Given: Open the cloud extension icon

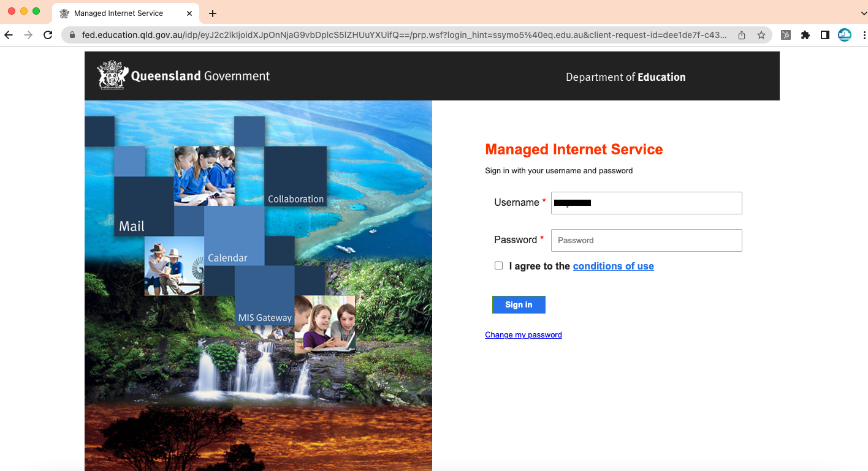Looking at the screenshot, I should 845,35.
